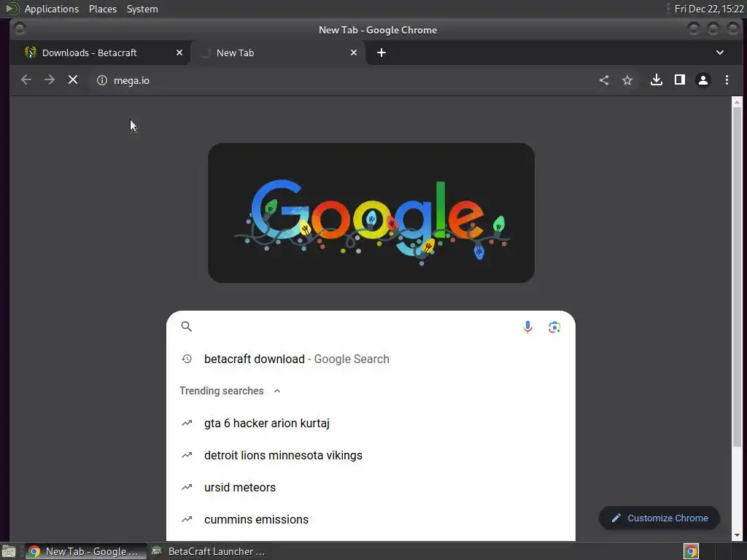The width and height of the screenshot is (747, 560).
Task: Switch to the Downloads - Betacraft tab
Action: (x=100, y=52)
